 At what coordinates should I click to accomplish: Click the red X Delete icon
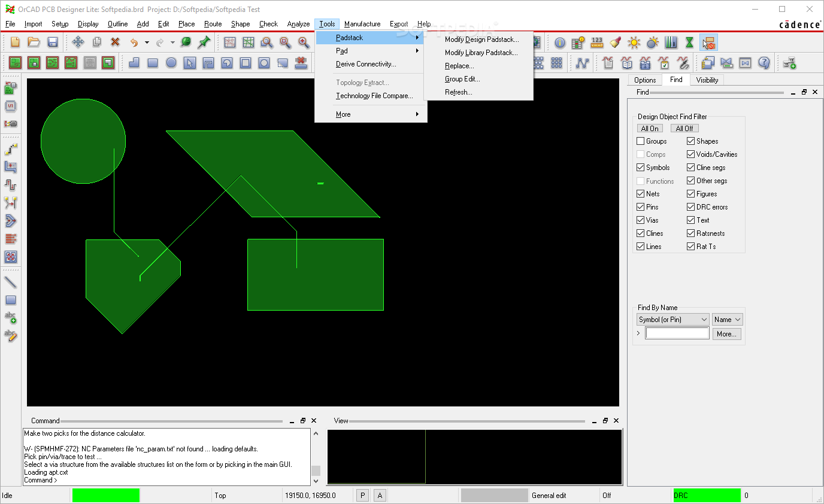point(115,42)
